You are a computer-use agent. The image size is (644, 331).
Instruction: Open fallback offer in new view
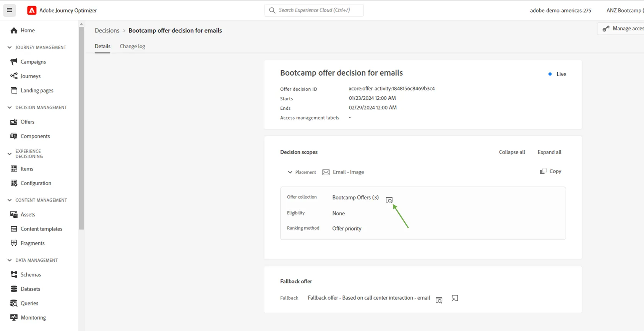click(455, 298)
